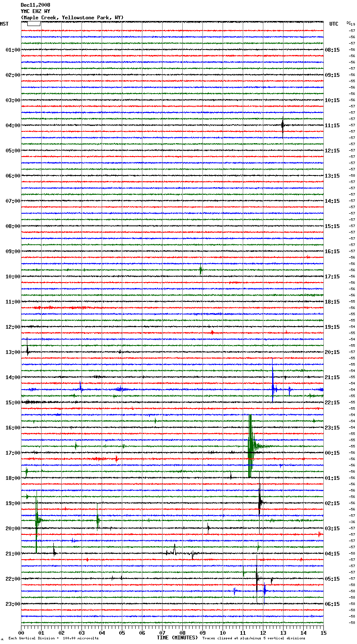Click the large green event near 16:45 trace
Viewport: 357px width, 644px height.
[251, 446]
